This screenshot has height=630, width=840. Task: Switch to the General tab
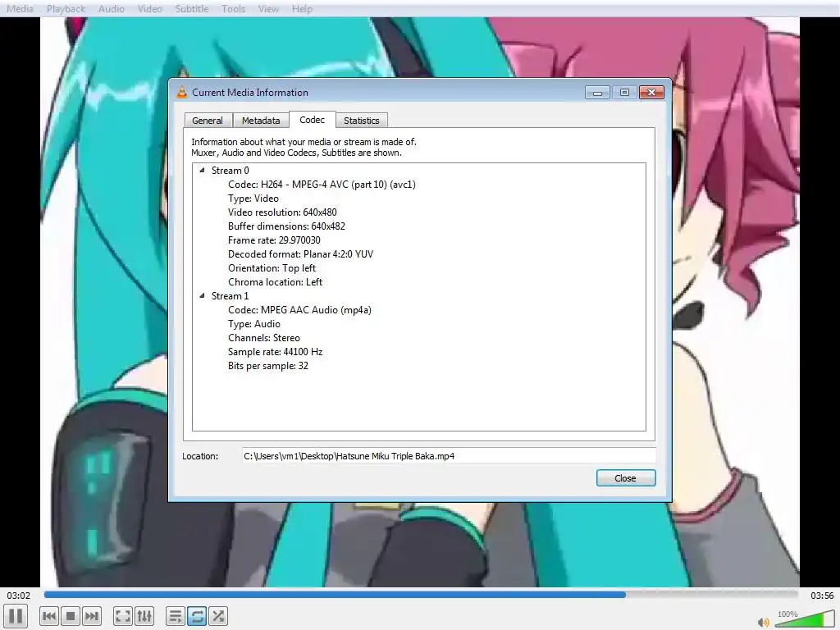pos(208,121)
